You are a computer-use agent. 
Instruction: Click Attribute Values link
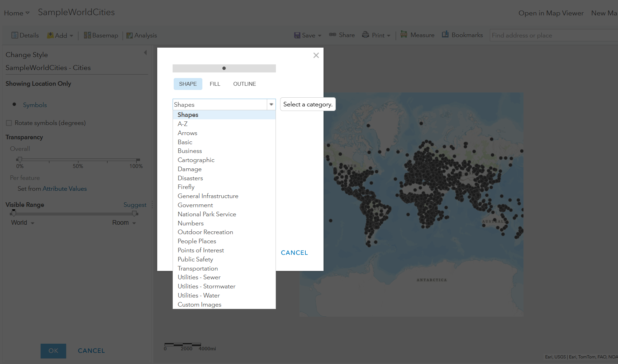pos(65,189)
